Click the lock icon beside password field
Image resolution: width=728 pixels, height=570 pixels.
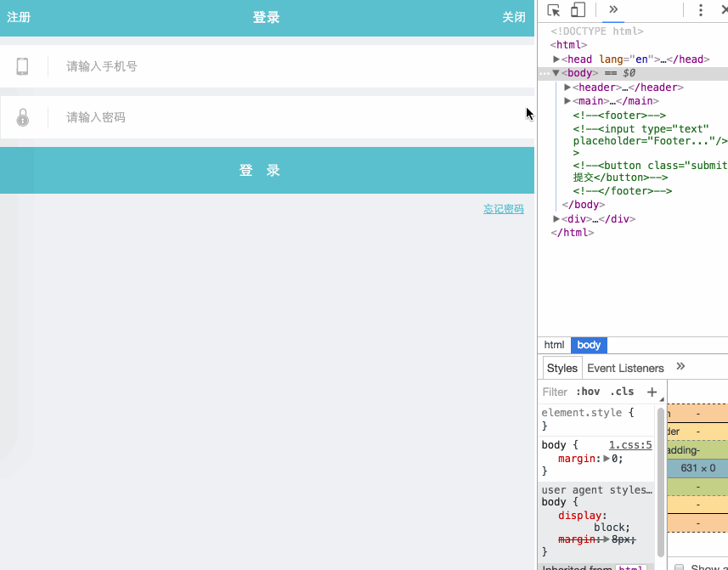click(x=23, y=117)
